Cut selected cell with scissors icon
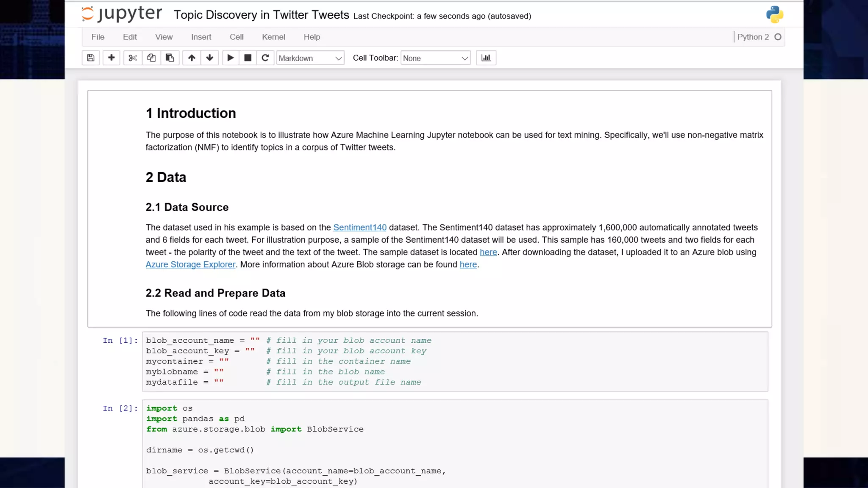Image resolution: width=868 pixels, height=488 pixels. [133, 58]
